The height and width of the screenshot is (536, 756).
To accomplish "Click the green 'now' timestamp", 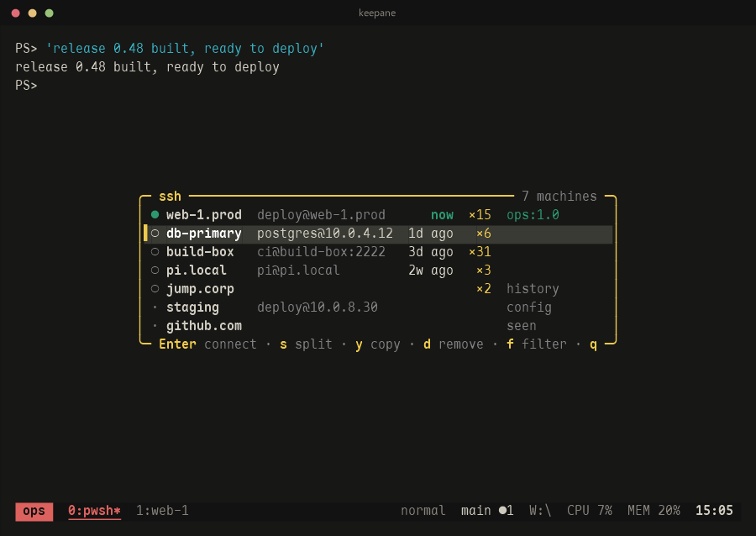I will click(442, 215).
